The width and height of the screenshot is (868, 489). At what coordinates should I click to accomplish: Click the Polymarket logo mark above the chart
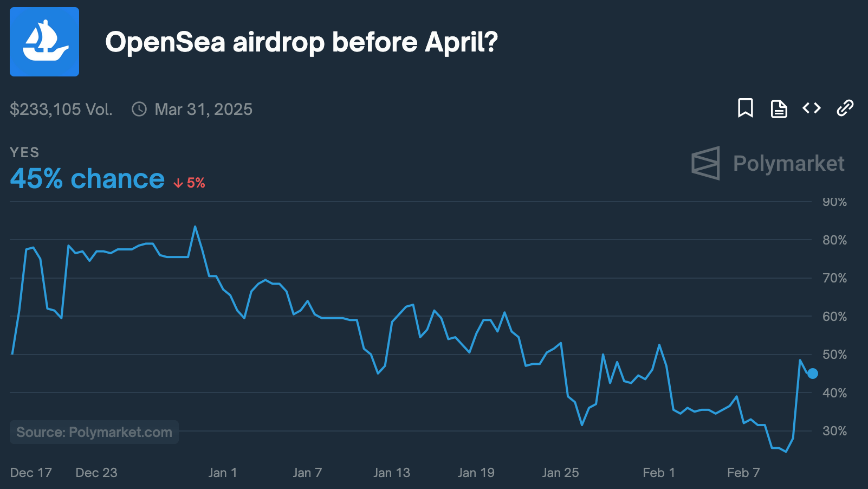[x=705, y=163]
